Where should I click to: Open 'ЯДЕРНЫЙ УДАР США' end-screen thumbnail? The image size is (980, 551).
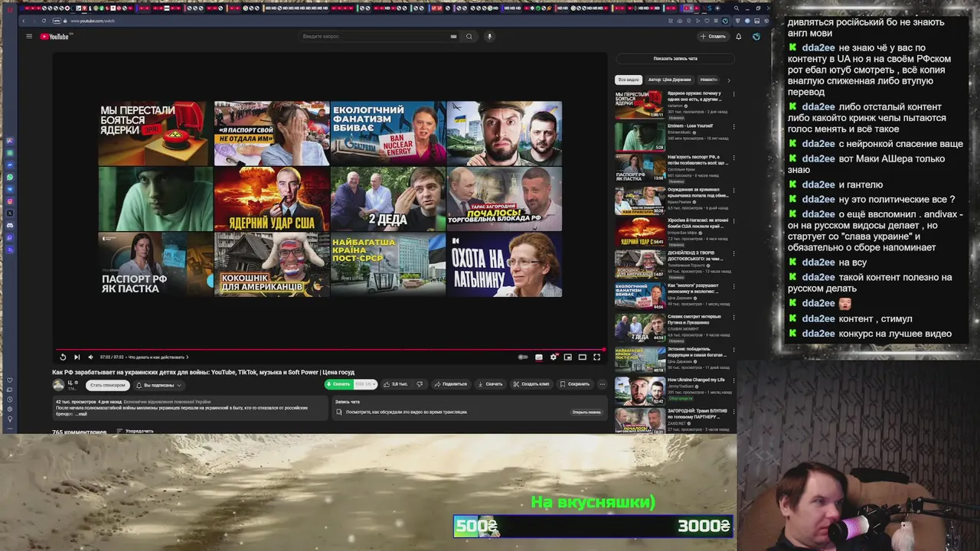tap(272, 199)
